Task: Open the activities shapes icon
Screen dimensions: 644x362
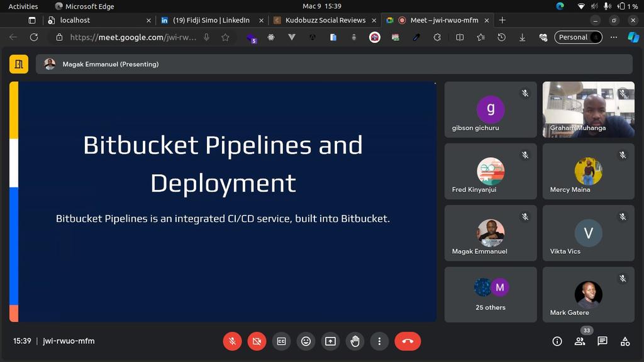Action: [x=625, y=341]
